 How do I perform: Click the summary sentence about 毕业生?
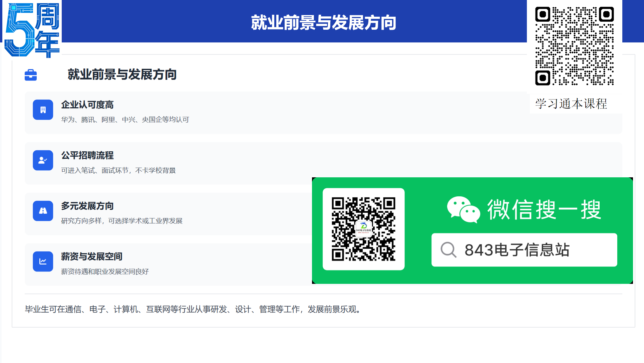pyautogui.click(x=193, y=309)
